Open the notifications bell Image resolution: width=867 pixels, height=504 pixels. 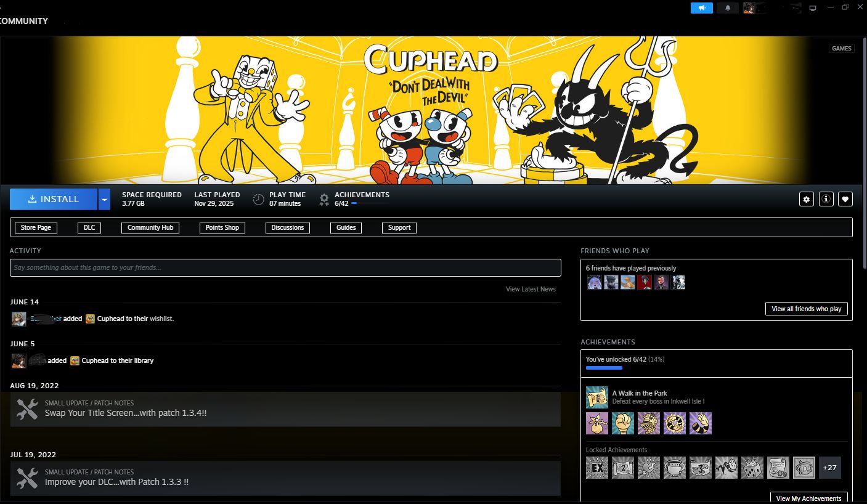pyautogui.click(x=728, y=8)
